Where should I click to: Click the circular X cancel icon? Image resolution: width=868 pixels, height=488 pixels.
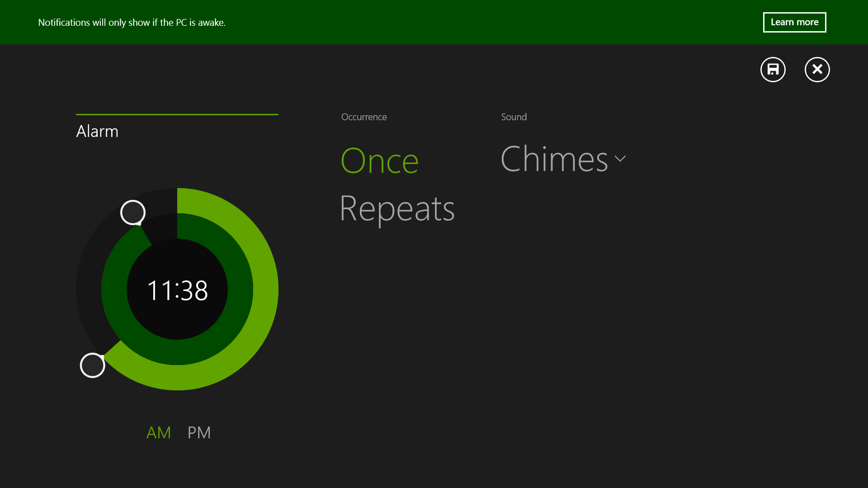click(x=817, y=70)
